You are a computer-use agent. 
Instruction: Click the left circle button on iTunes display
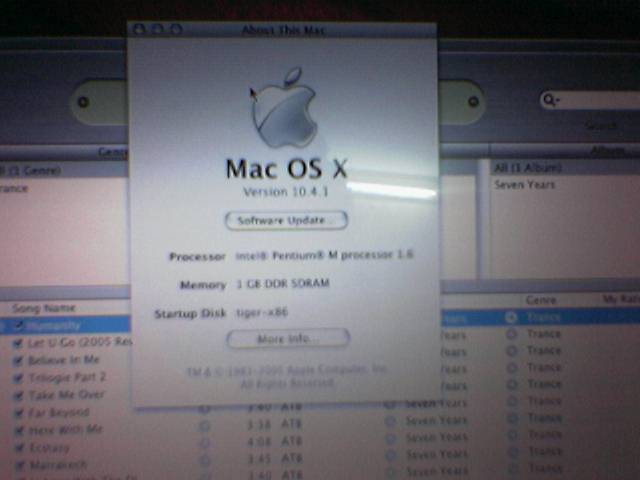pos(83,102)
